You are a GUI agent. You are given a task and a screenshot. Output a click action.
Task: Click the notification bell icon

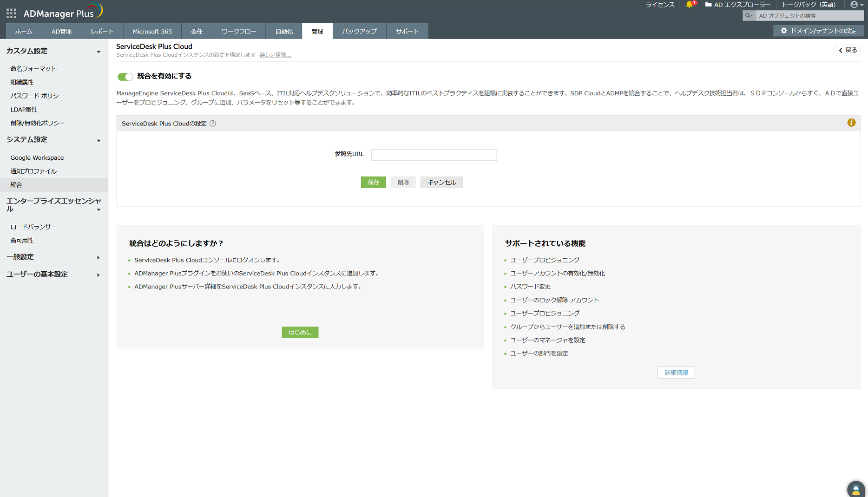click(689, 5)
